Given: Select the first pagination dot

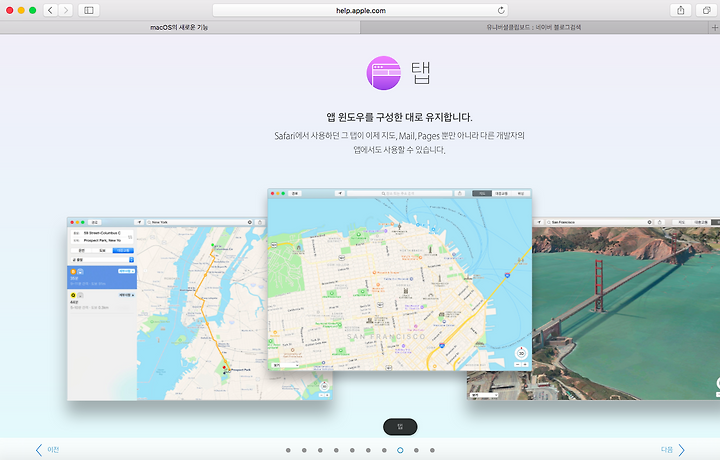Looking at the screenshot, I should (x=288, y=450).
